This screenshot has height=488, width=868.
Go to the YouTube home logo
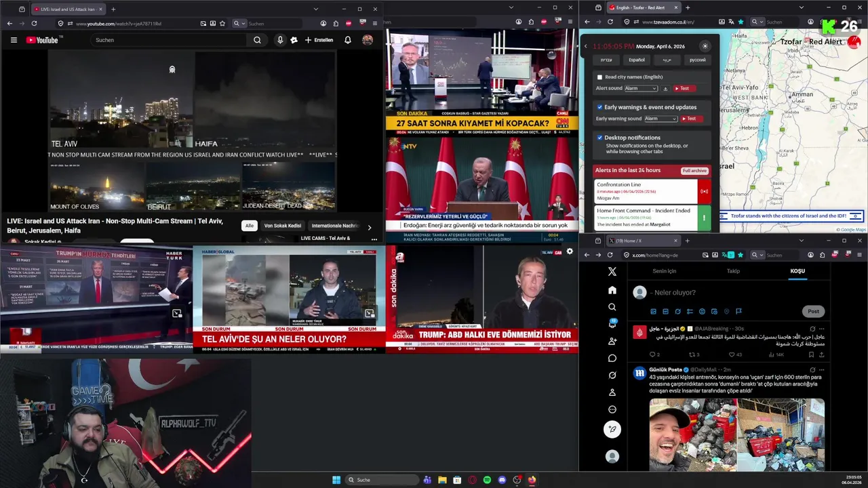tap(42, 40)
